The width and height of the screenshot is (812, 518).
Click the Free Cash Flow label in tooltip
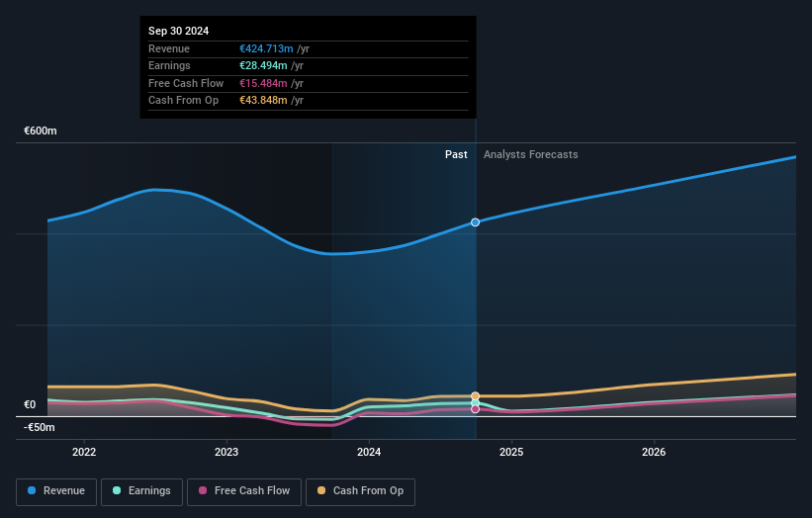click(x=186, y=83)
